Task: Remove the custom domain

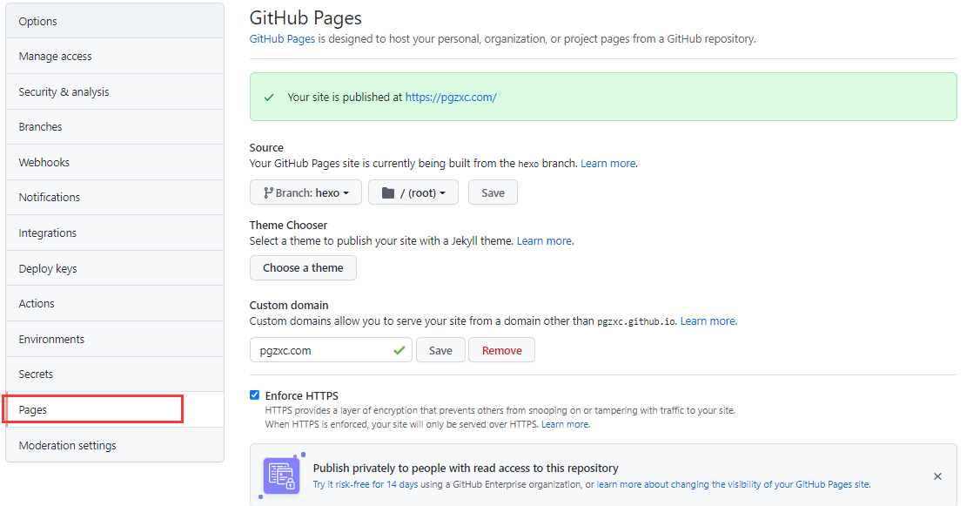Action: tap(502, 350)
